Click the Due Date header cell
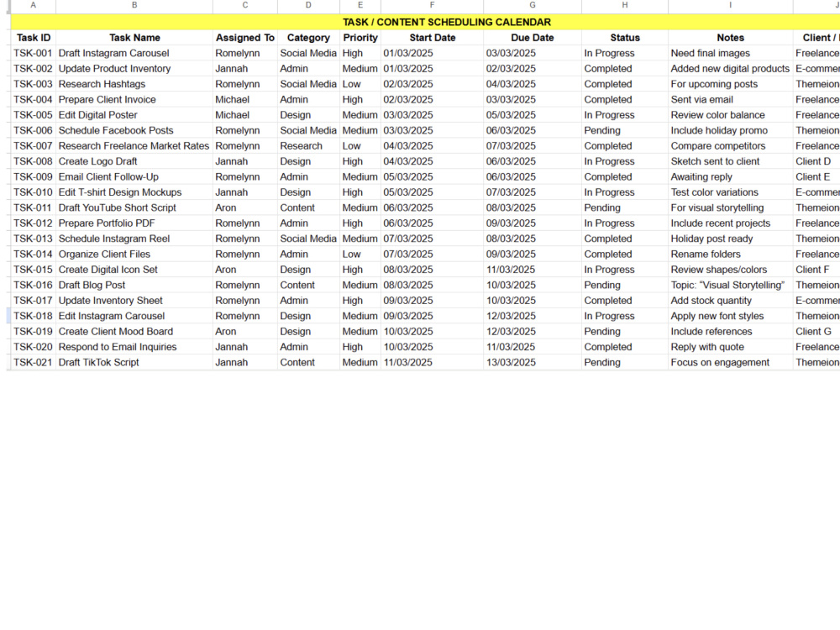Image resolution: width=840 pixels, height=630 pixels. pos(532,38)
